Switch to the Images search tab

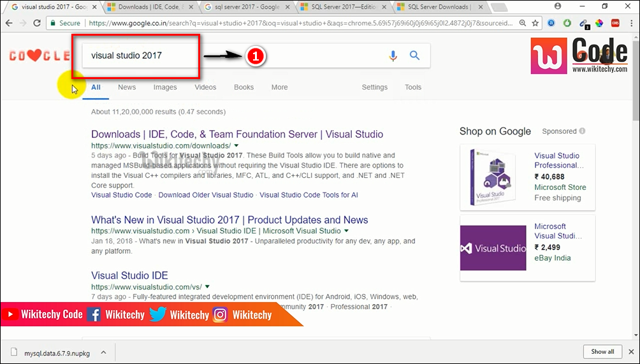[165, 87]
